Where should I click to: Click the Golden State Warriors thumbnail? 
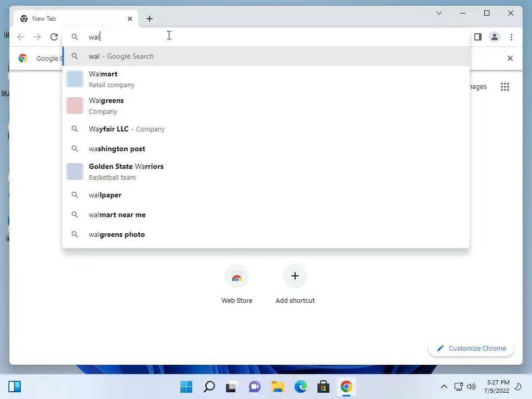75,171
